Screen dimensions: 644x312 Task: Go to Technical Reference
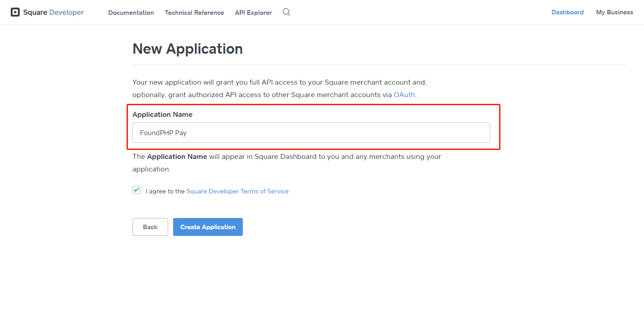coord(194,13)
